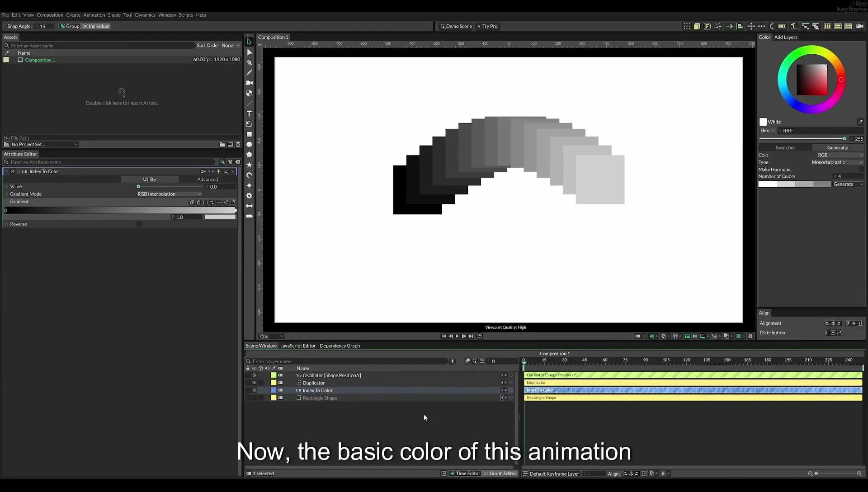Collapse the Index To Color attribute section

pyautogui.click(x=6, y=171)
